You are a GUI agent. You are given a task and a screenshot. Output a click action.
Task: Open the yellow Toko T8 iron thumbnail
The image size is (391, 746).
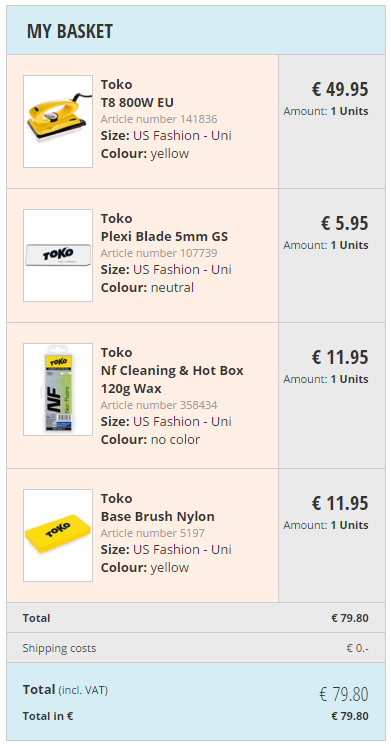click(x=58, y=121)
